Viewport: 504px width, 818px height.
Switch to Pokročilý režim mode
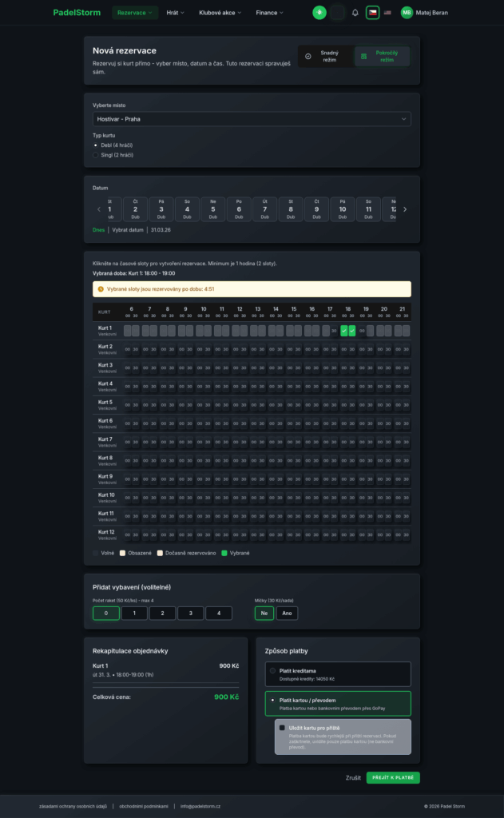(382, 57)
